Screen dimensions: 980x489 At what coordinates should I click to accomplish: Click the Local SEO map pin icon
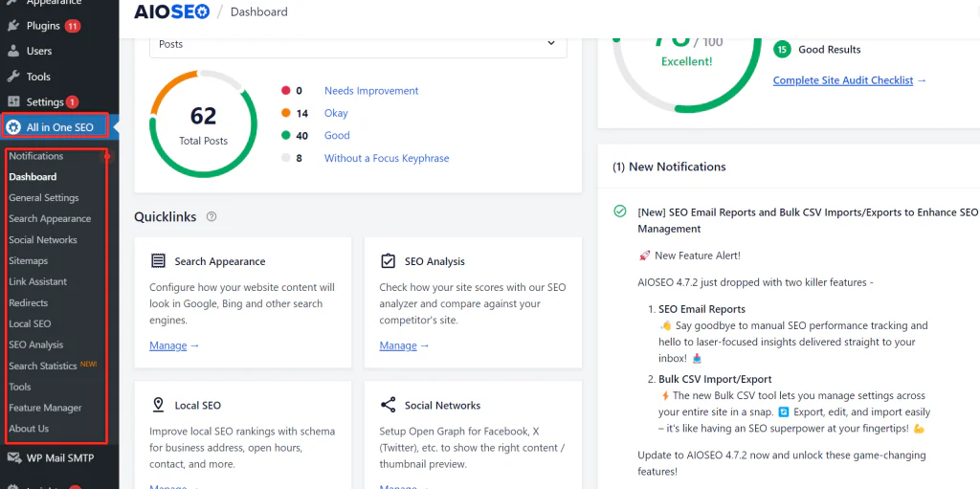(x=158, y=406)
